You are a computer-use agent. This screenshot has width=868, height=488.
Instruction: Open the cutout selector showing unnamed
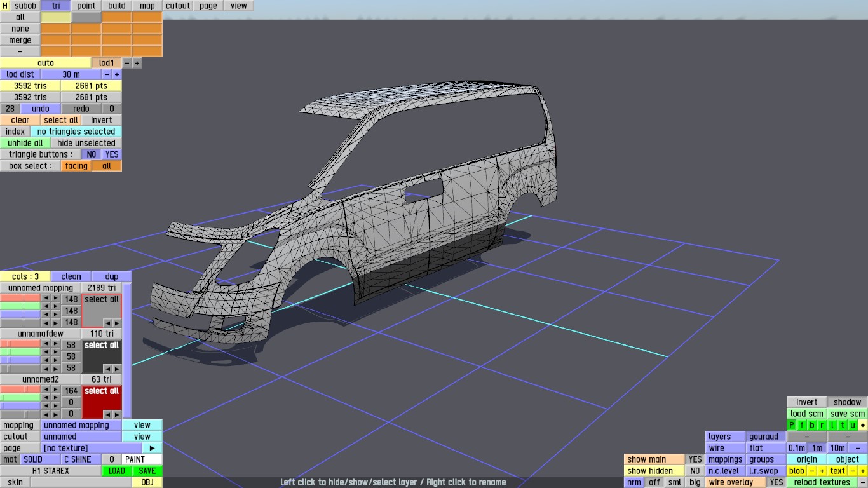[81, 437]
